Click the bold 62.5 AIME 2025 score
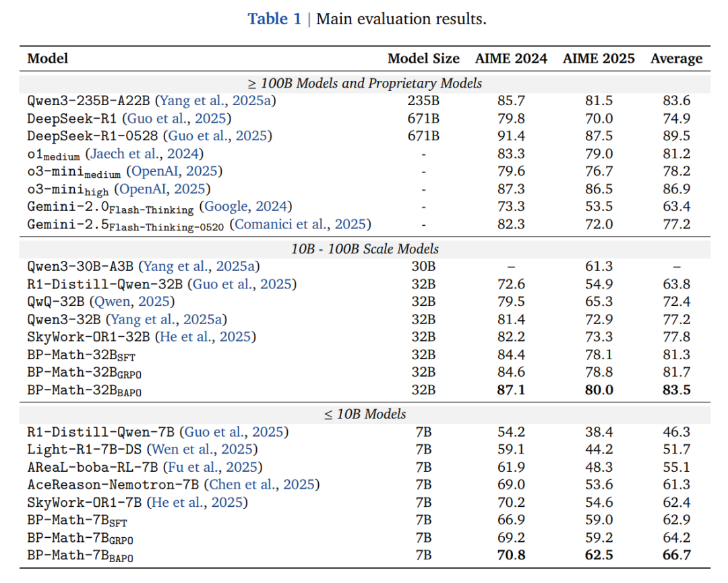 click(x=599, y=555)
